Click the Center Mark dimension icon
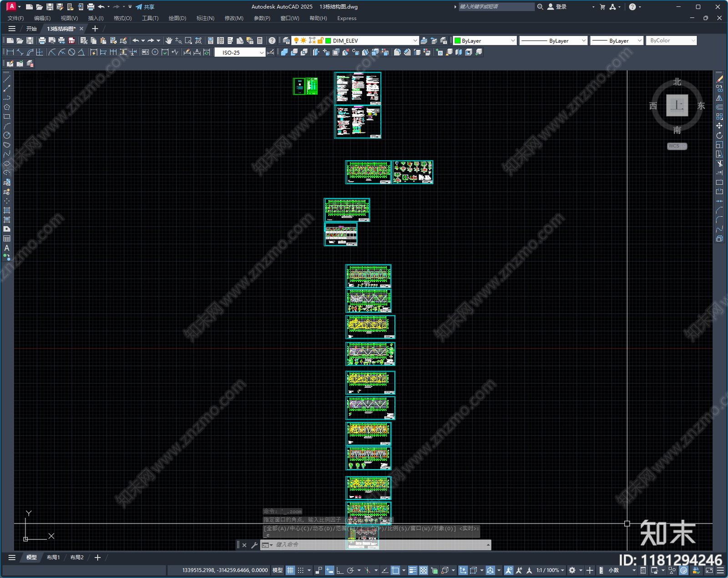The width and height of the screenshot is (728, 578). coord(155,52)
